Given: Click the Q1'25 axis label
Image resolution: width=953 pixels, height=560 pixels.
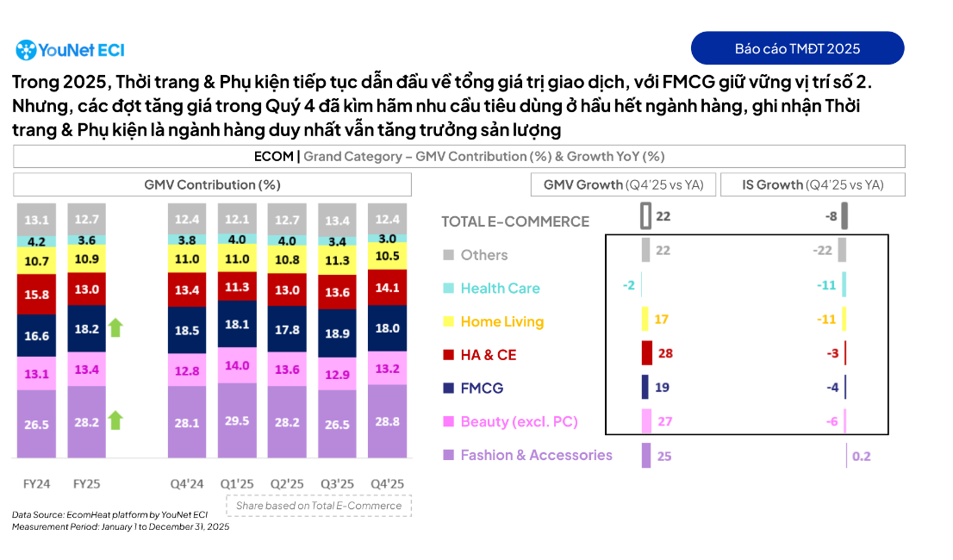Looking at the screenshot, I should [237, 483].
